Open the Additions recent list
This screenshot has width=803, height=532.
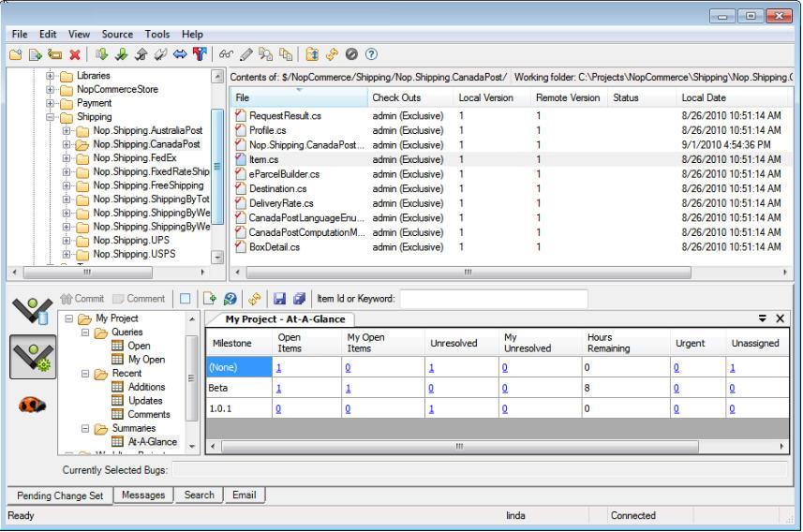click(146, 387)
